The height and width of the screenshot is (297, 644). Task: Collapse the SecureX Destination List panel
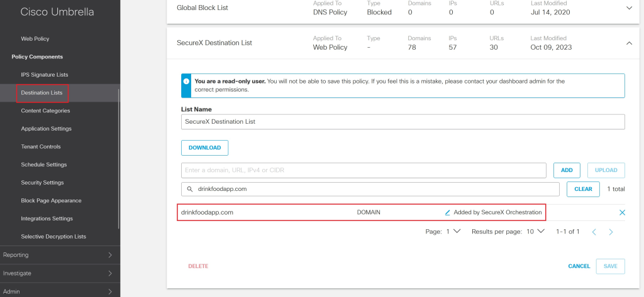click(x=629, y=43)
